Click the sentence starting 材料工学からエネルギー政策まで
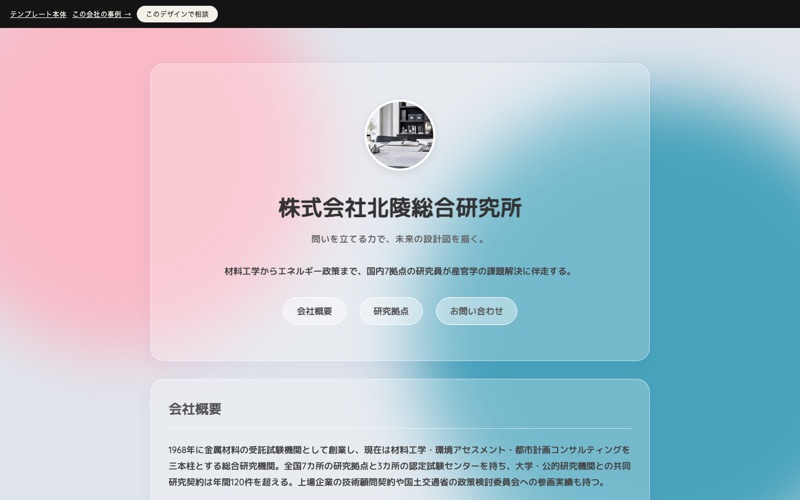The height and width of the screenshot is (500, 800). pyautogui.click(x=400, y=271)
